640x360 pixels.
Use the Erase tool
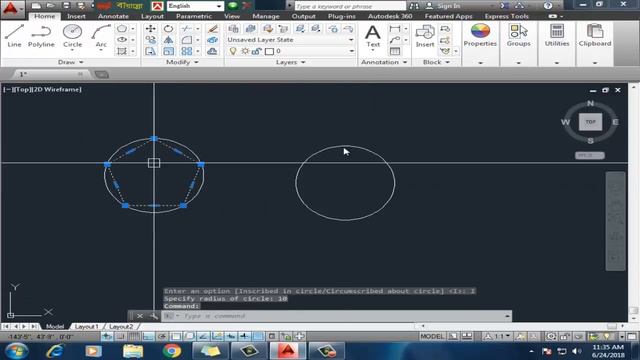pyautogui.click(x=212, y=29)
